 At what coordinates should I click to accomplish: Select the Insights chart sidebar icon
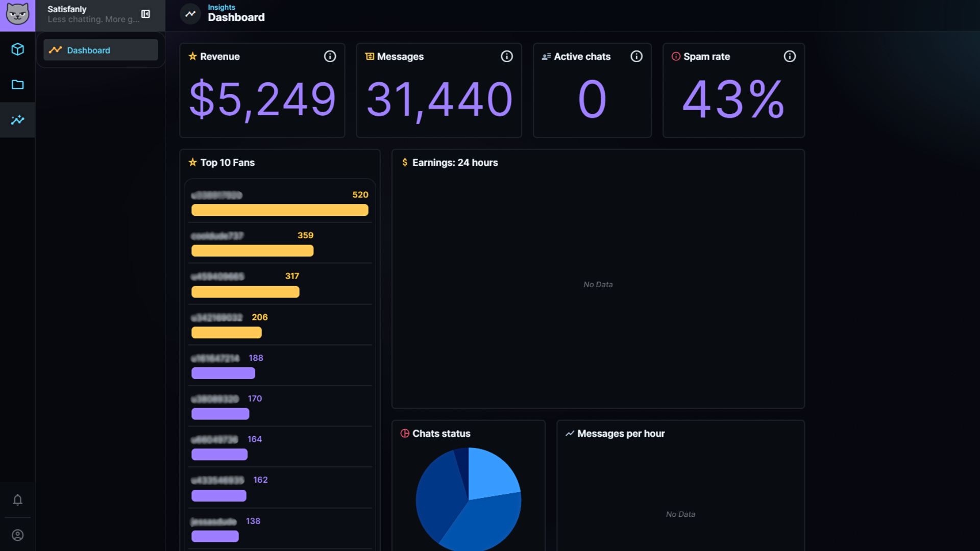(17, 120)
